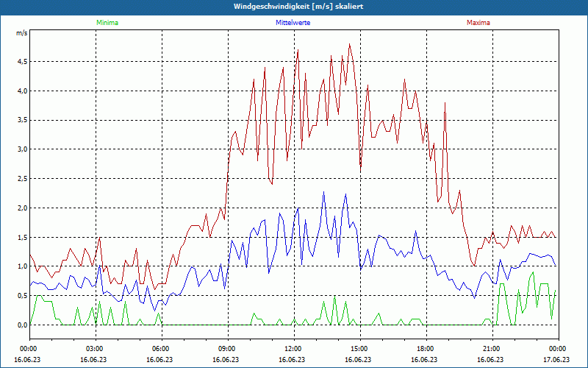Viewport: 588px width, 368px height.
Task: Click the green Minima legend label
Action: tap(107, 23)
